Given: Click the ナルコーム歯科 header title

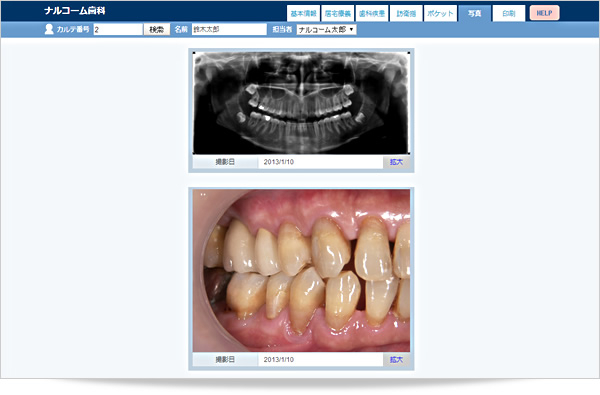Looking at the screenshot, I should tap(75, 11).
